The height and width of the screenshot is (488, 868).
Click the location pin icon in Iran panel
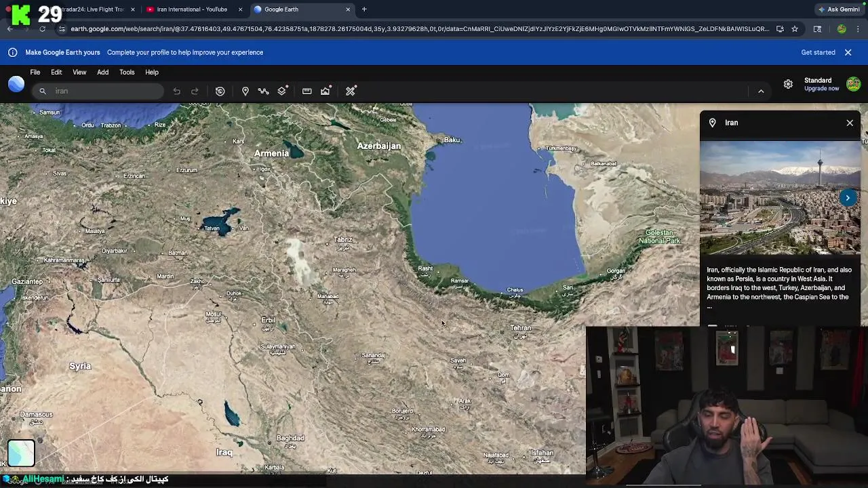713,123
